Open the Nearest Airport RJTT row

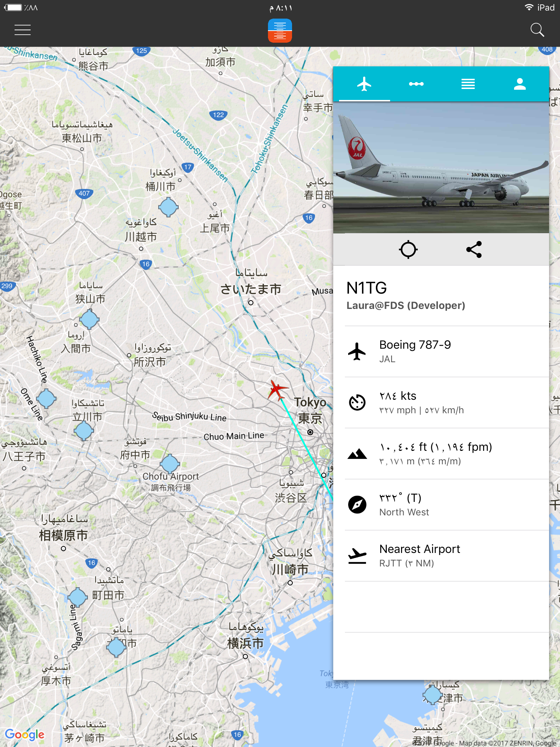point(447,556)
